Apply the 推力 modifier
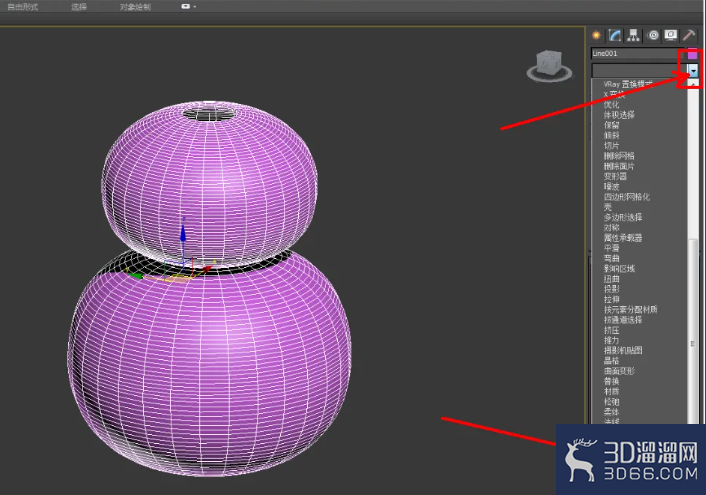The image size is (706, 495). tap(611, 341)
